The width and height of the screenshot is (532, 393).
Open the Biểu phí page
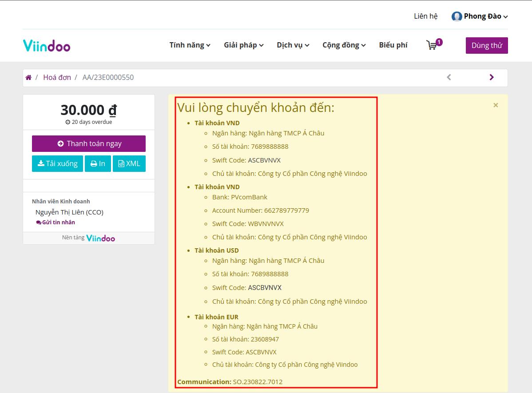click(393, 45)
